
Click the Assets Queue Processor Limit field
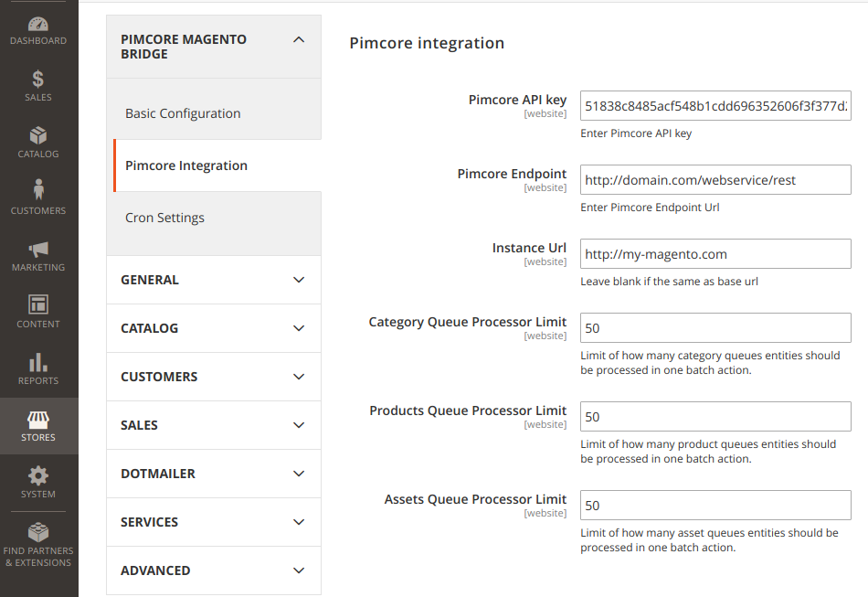(715, 505)
